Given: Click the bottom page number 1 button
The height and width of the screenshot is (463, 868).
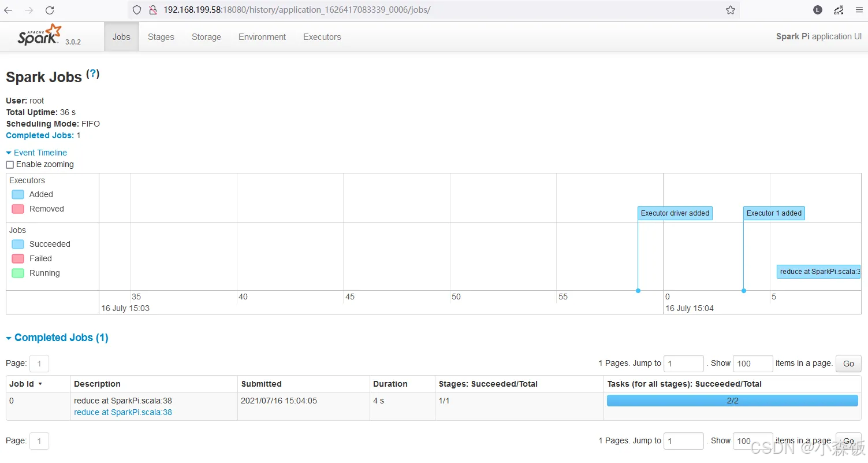Looking at the screenshot, I should pyautogui.click(x=39, y=441).
